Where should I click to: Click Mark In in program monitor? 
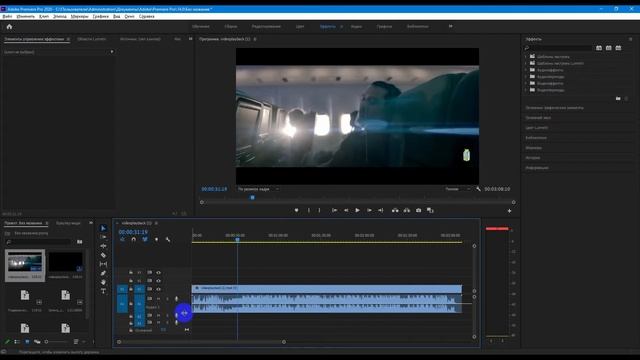(309, 210)
